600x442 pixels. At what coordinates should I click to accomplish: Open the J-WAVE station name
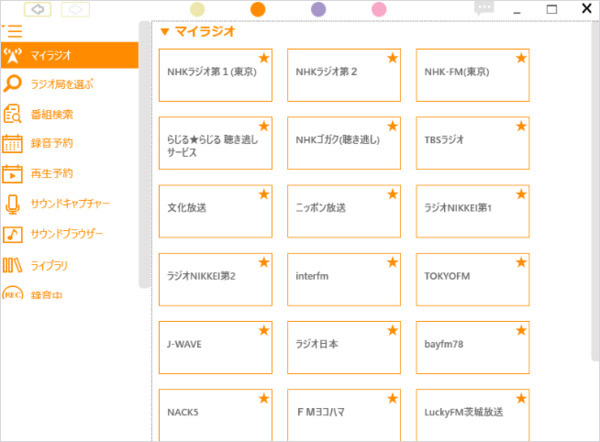click(x=184, y=344)
